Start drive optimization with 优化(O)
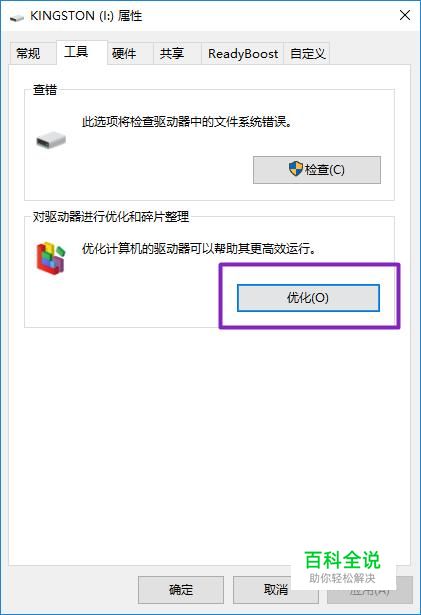Image resolution: width=421 pixels, height=615 pixels. click(308, 298)
